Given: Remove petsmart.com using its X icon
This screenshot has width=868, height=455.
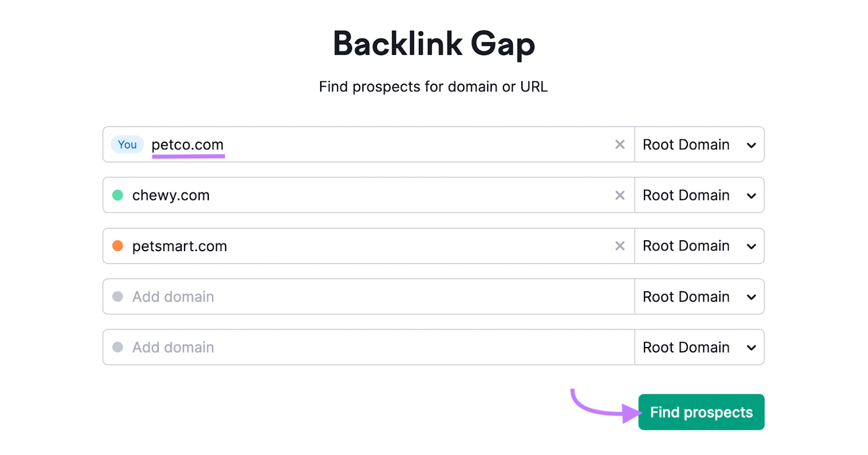Looking at the screenshot, I should point(620,246).
